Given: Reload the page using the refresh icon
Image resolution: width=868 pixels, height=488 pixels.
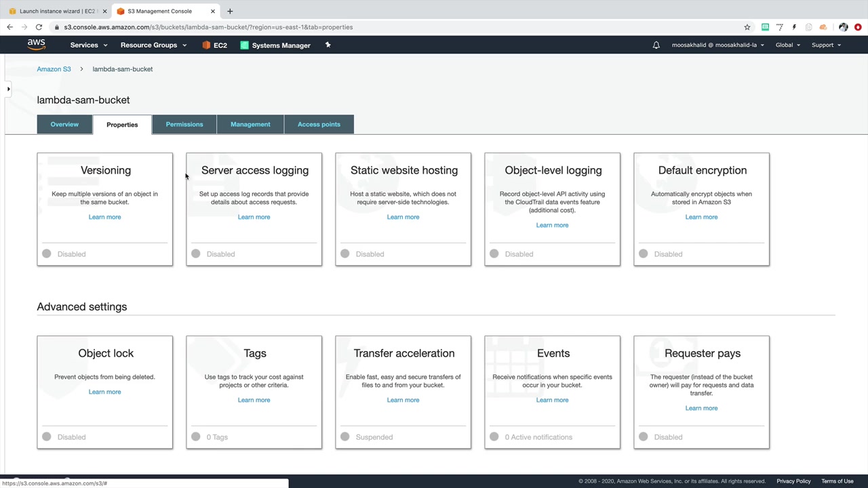Looking at the screenshot, I should tap(39, 27).
